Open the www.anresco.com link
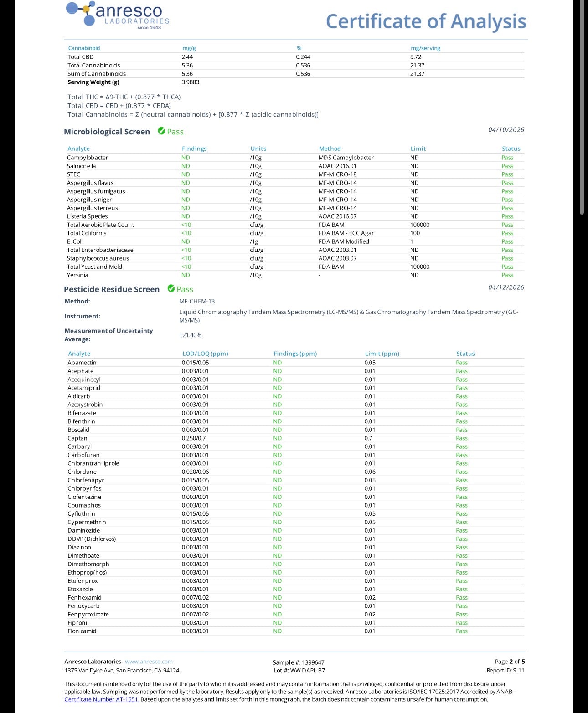This screenshot has width=588, height=713. (x=149, y=662)
